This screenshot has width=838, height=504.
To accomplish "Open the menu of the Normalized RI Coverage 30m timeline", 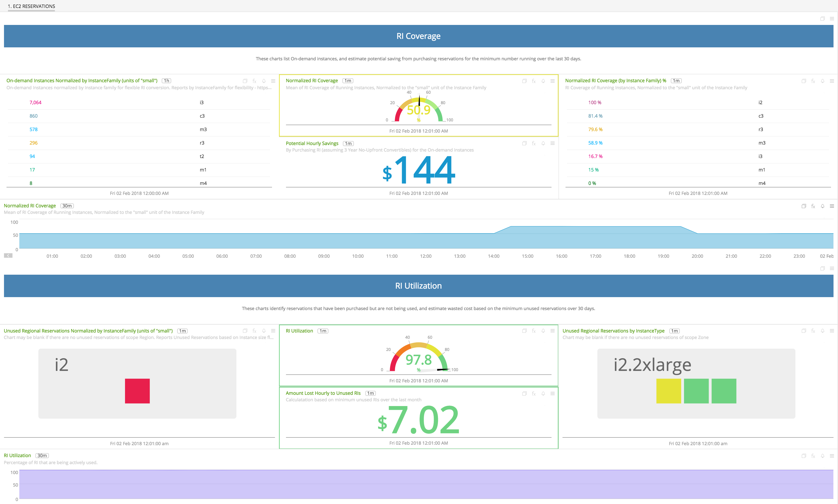I will (x=832, y=206).
